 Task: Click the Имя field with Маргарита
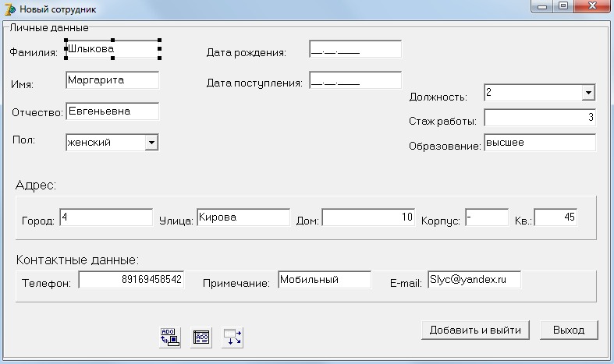click(112, 80)
